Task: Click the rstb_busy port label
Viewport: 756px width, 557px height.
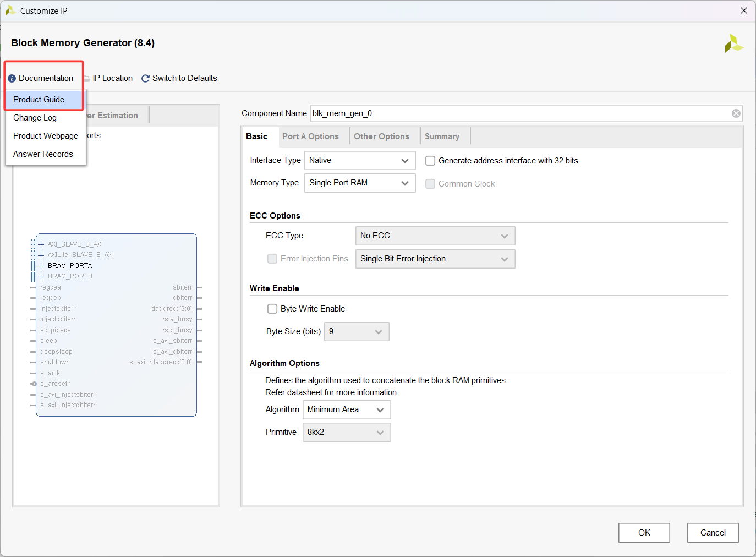Action: (x=177, y=330)
